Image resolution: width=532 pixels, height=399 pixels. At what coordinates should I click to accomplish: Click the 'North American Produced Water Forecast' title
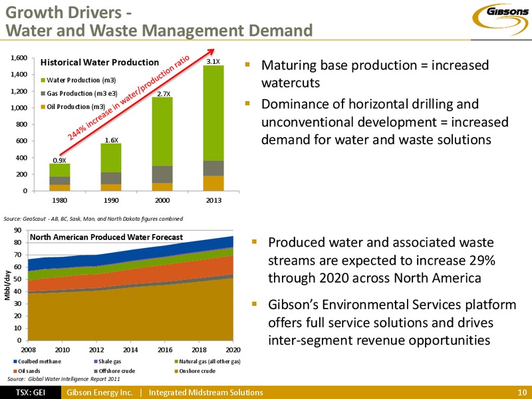[106, 237]
